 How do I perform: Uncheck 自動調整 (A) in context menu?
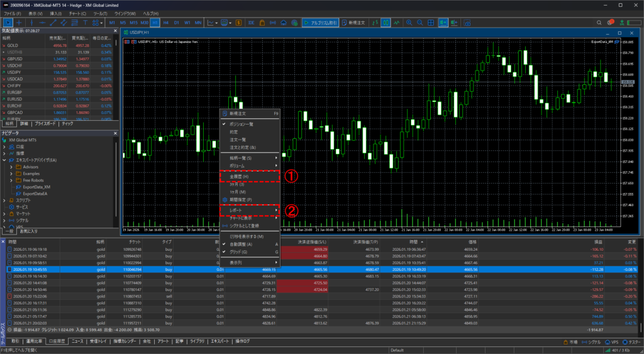click(x=241, y=244)
